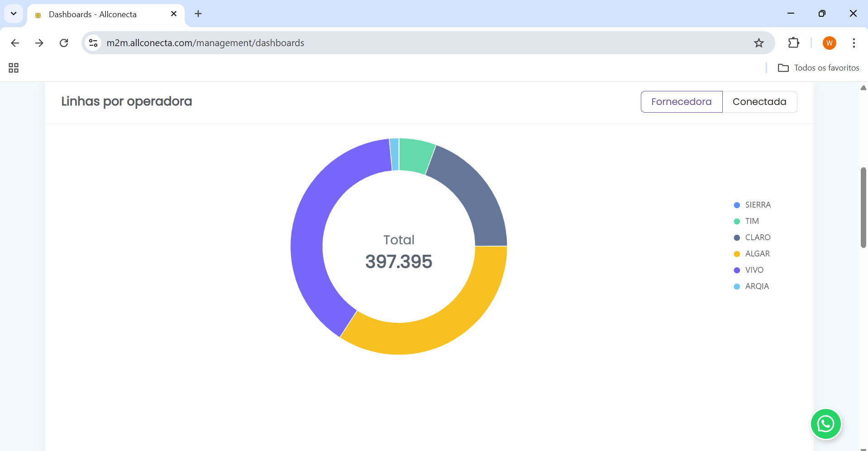This screenshot has height=451, width=868.
Task: Go back to the previous page
Action: [x=15, y=43]
